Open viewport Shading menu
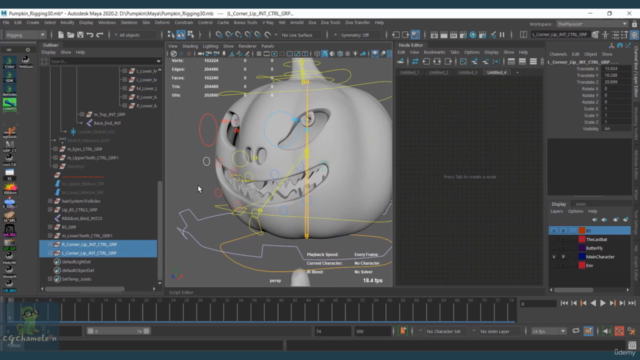Viewport: 640px width, 360px height. 190,46
